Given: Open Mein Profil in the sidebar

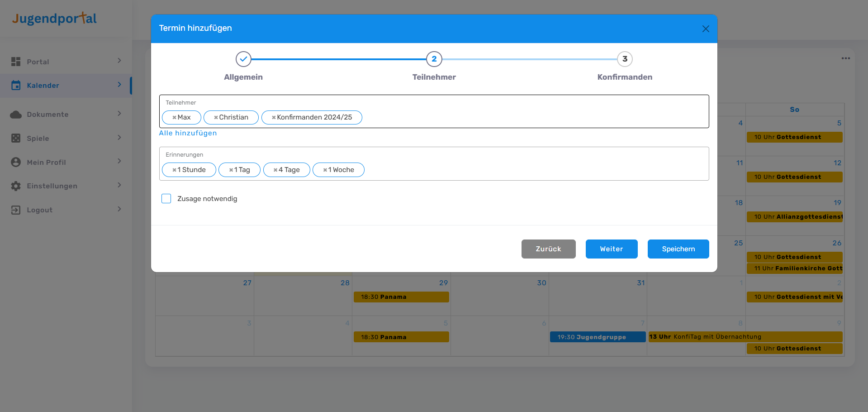Looking at the screenshot, I should pos(46,163).
